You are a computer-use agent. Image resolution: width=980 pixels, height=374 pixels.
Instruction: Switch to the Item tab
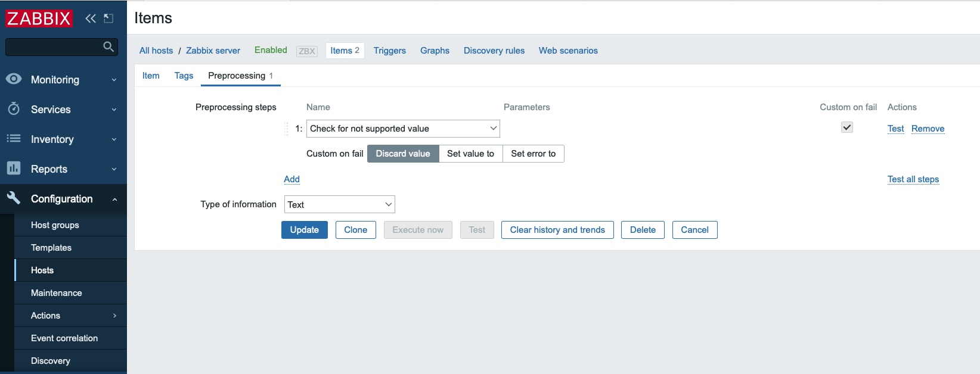[x=151, y=76]
